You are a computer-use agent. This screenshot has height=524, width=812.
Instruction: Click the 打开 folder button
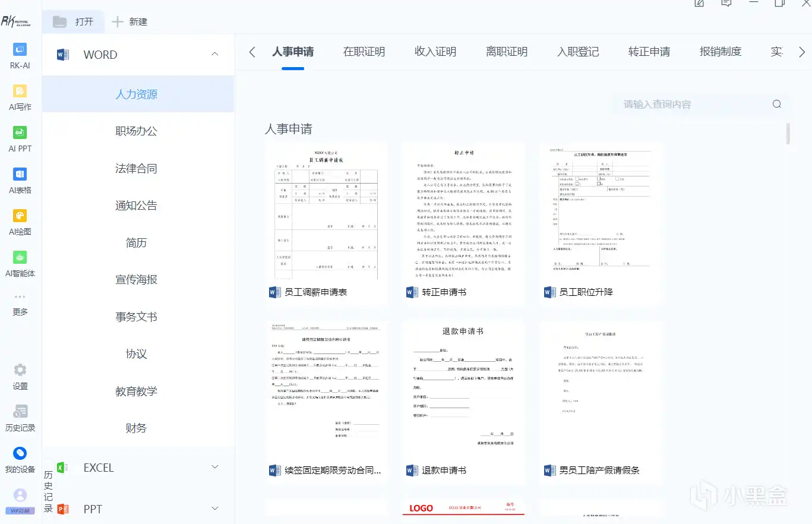pyautogui.click(x=73, y=22)
